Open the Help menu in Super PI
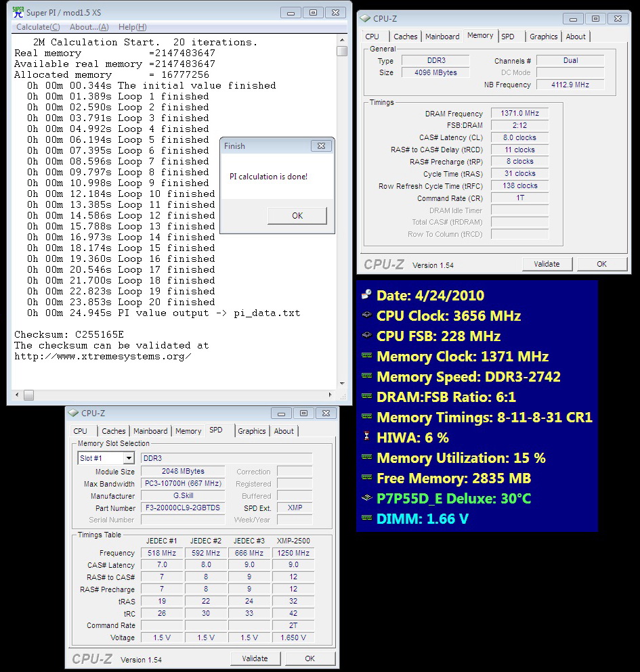Viewport: 640px width, 672px height. coord(133,27)
